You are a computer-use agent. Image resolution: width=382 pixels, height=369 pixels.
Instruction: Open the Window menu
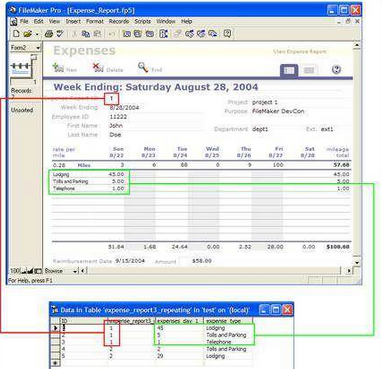166,21
